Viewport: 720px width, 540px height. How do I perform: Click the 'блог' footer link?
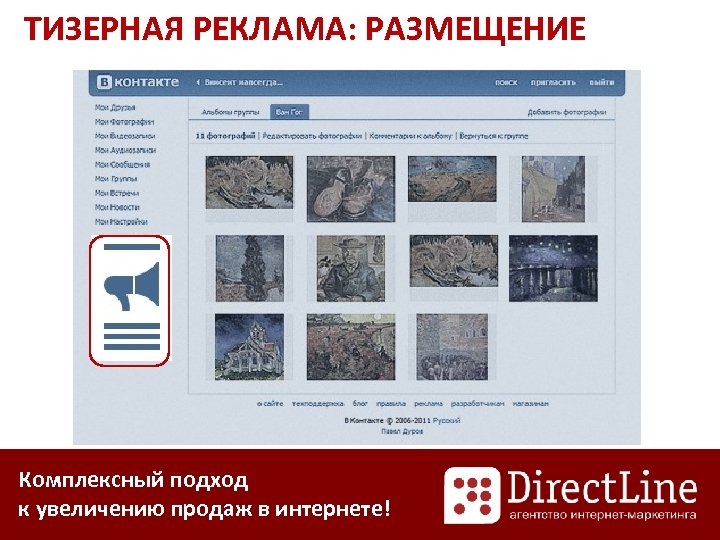tap(360, 404)
